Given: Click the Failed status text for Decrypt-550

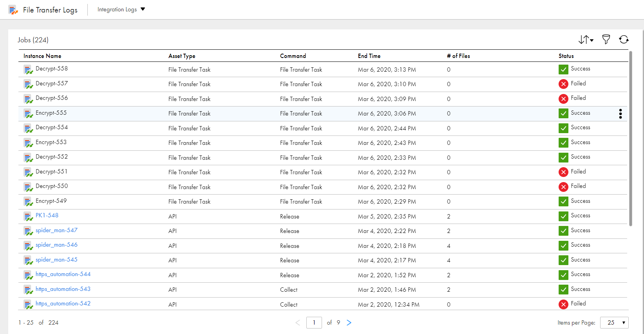Looking at the screenshot, I should (x=578, y=186).
